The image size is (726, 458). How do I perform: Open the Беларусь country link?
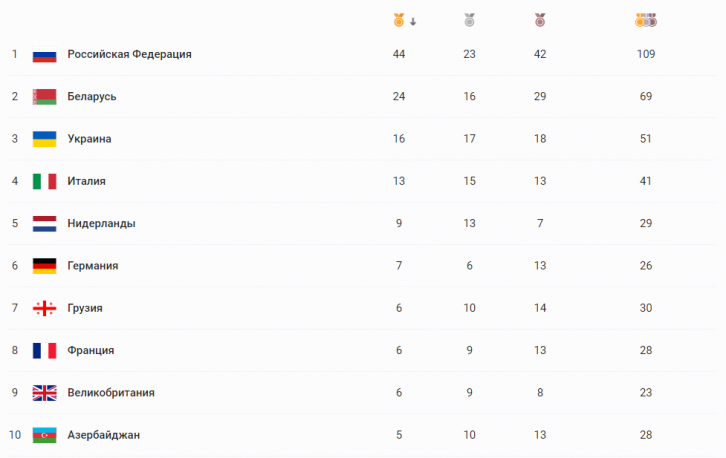[x=92, y=97]
